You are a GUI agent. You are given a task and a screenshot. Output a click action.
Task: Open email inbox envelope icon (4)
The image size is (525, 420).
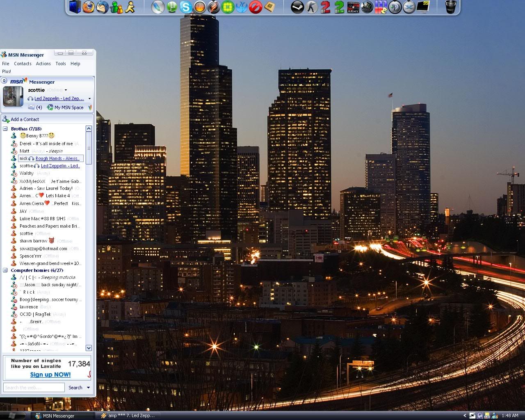click(x=31, y=107)
